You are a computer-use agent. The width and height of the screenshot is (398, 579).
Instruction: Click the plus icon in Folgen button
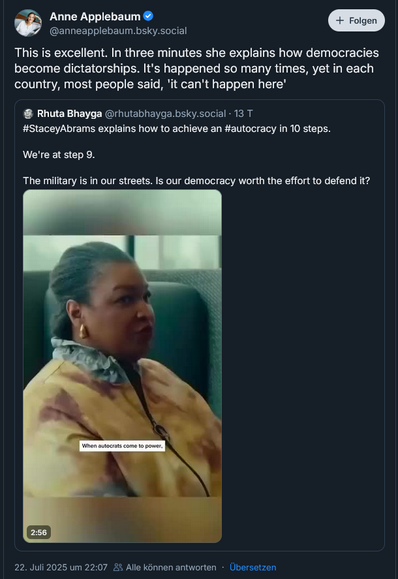click(x=340, y=20)
